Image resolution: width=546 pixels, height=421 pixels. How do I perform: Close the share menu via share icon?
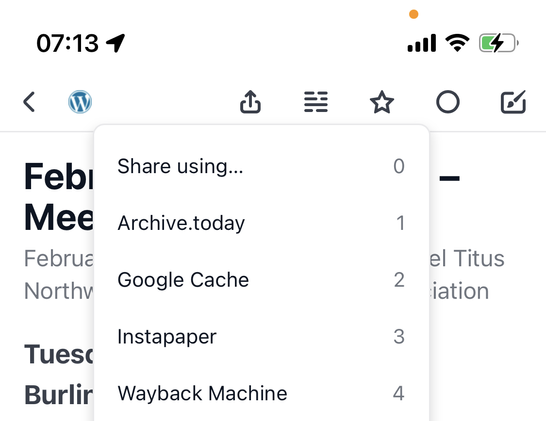250,102
